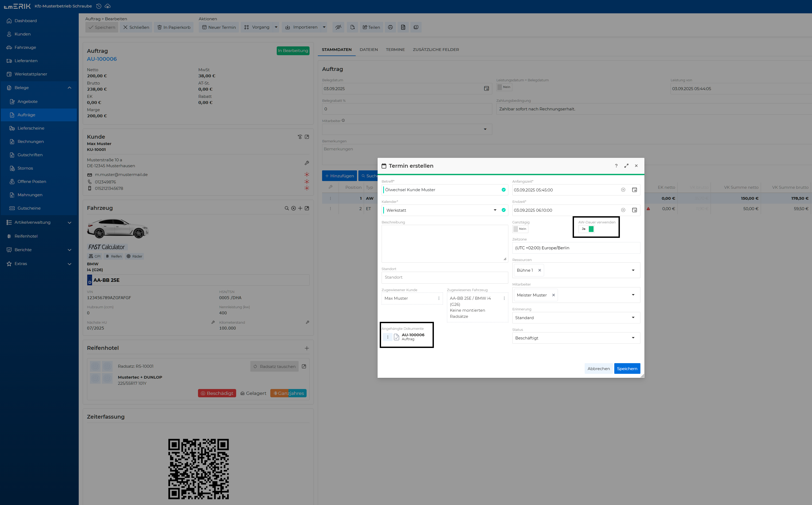Add vehicle plus icon in Fahrzeug panel
Screen dimensions: 812x505
coord(300,209)
